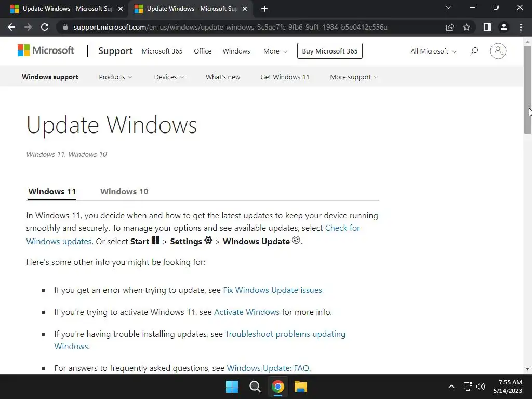Click Buy Microsoft 365 button

(x=330, y=51)
